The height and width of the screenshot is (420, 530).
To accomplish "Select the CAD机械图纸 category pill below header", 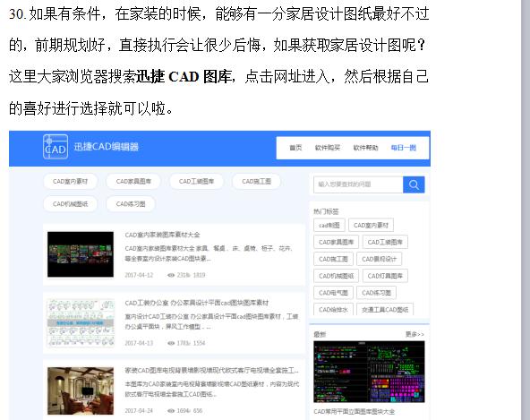I will (71, 204).
